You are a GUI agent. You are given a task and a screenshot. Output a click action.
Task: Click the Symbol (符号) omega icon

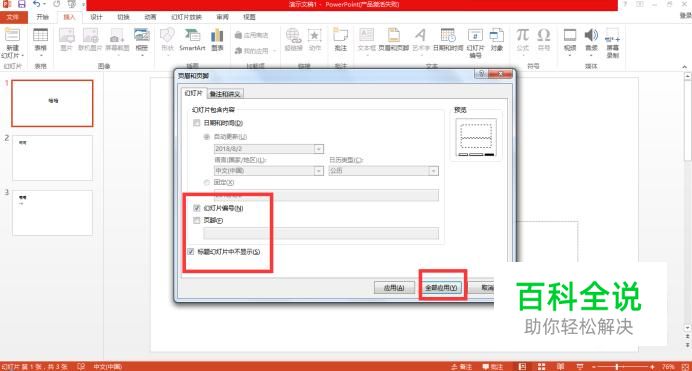point(544,35)
